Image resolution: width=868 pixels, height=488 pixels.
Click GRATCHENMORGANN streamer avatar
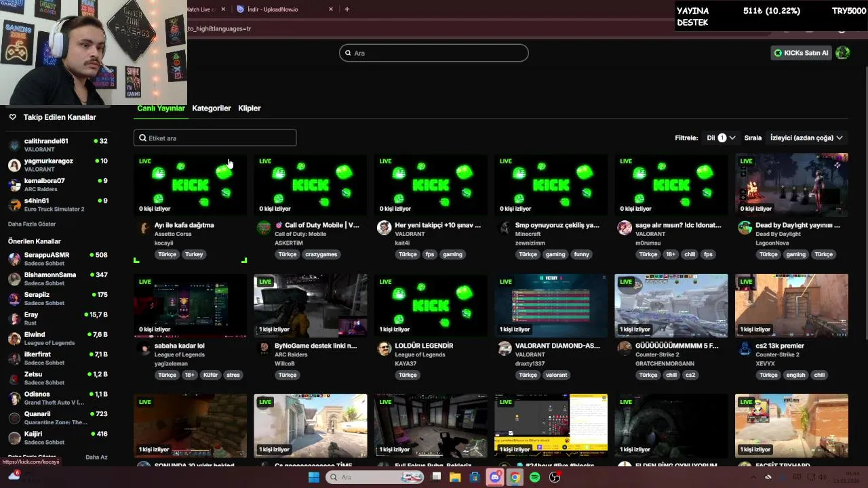pyautogui.click(x=625, y=349)
